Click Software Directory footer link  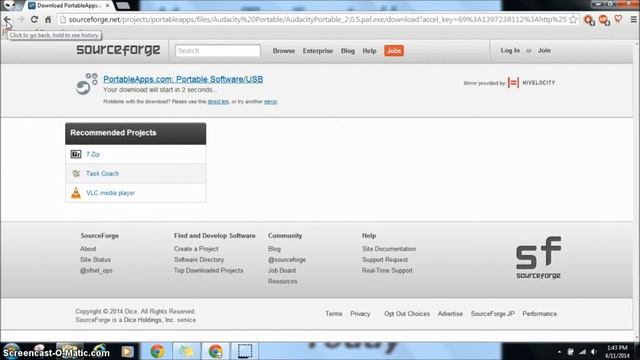click(199, 260)
